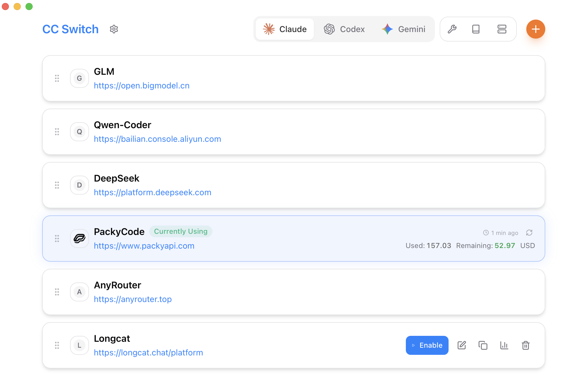Grab the GLM drag handle

click(x=57, y=78)
